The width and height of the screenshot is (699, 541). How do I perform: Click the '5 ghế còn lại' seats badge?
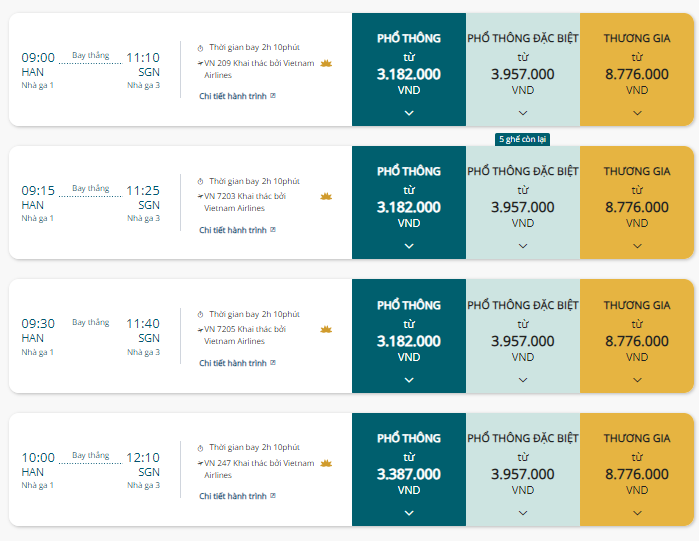coord(522,139)
